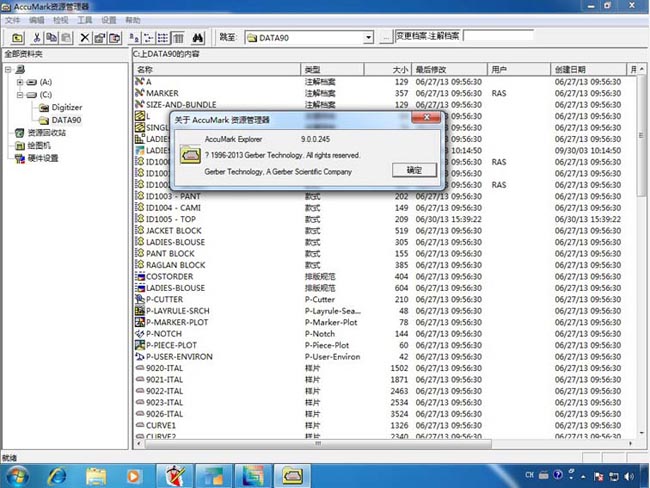The height and width of the screenshot is (488, 650).
Task: Select P-LAYRULE-SRCH file icon
Action: pos(140,311)
